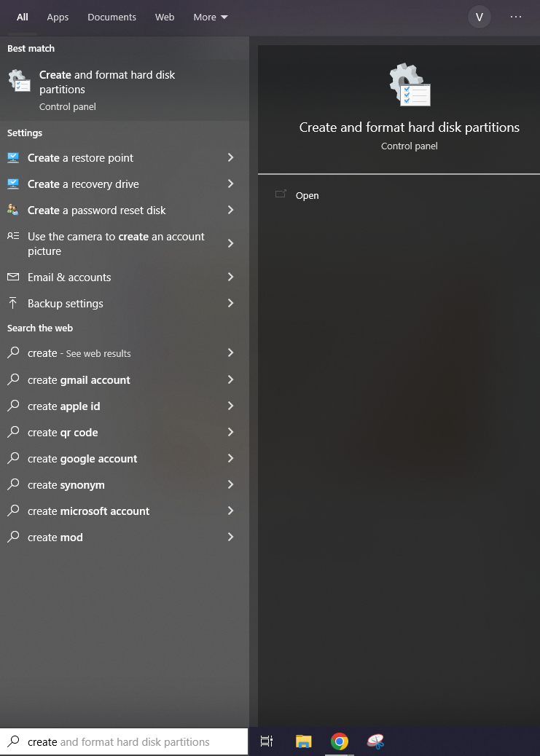Select the create qr code web suggestion

[125, 433]
